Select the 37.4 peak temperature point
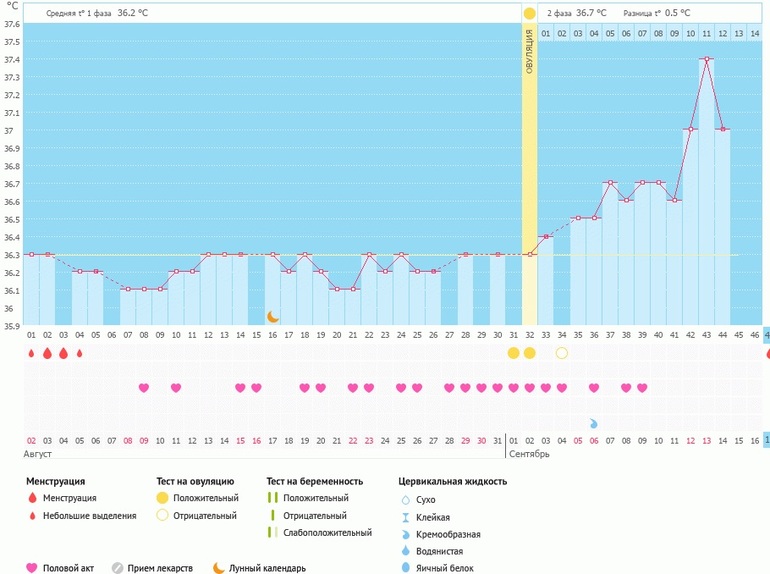 (x=706, y=59)
